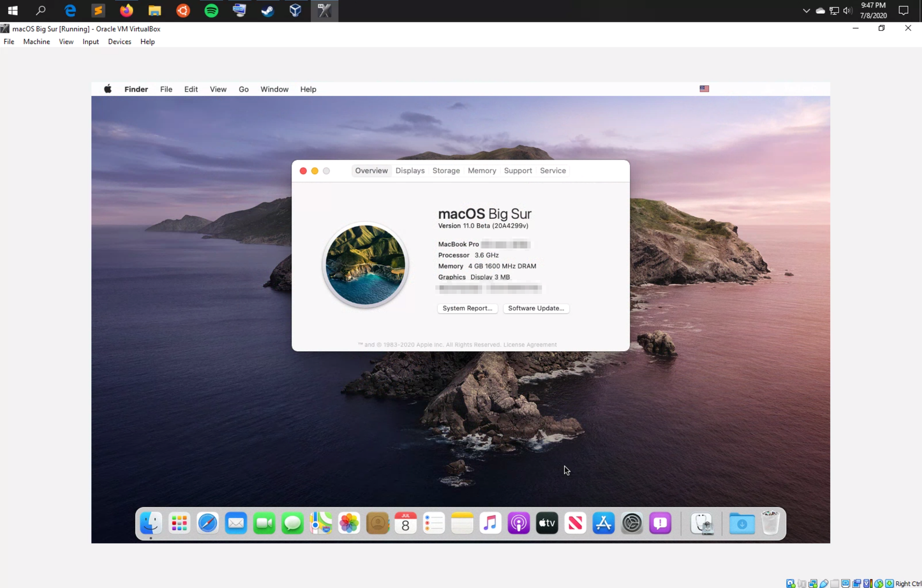Image resolution: width=922 pixels, height=588 pixels.
Task: Open the Trash in the dock
Action: click(x=770, y=522)
